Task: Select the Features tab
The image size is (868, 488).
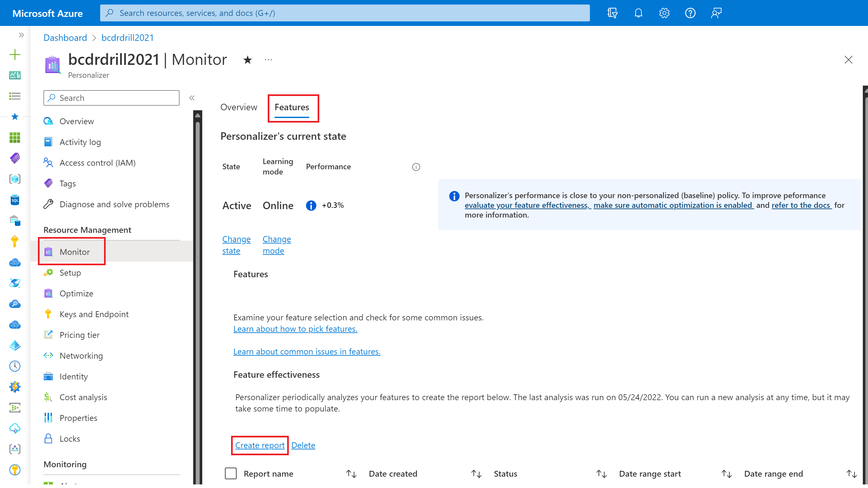Action: 292,107
